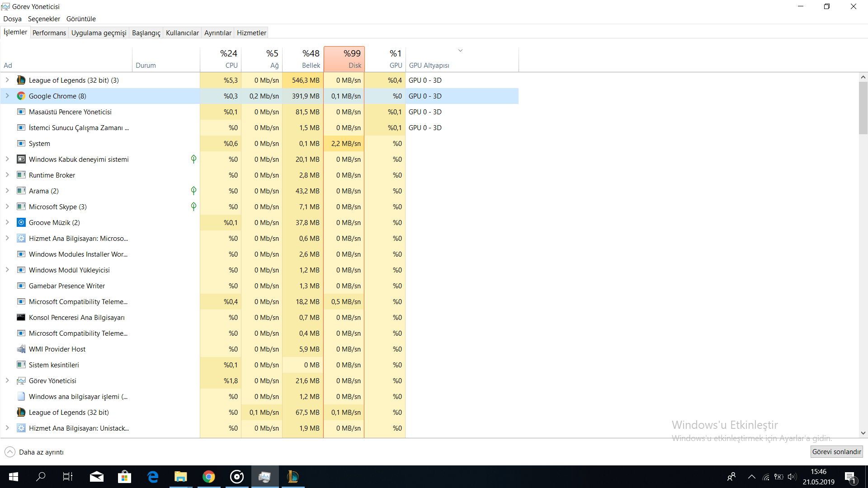The image size is (868, 488).
Task: Open Microsoft Edge from the taskbar
Action: tap(153, 477)
